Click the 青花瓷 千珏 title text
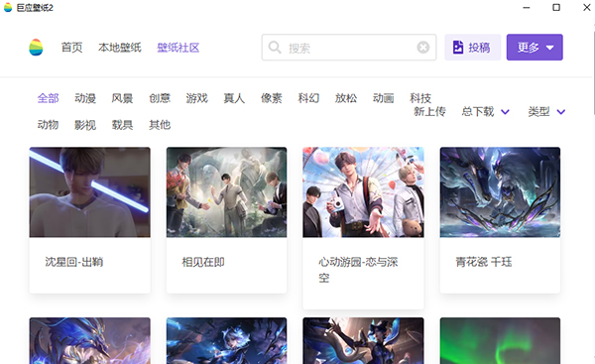The width and height of the screenshot is (595, 364). (484, 262)
